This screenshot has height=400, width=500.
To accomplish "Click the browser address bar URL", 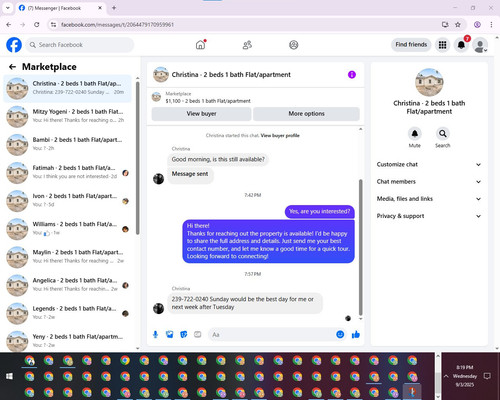I will click(117, 25).
